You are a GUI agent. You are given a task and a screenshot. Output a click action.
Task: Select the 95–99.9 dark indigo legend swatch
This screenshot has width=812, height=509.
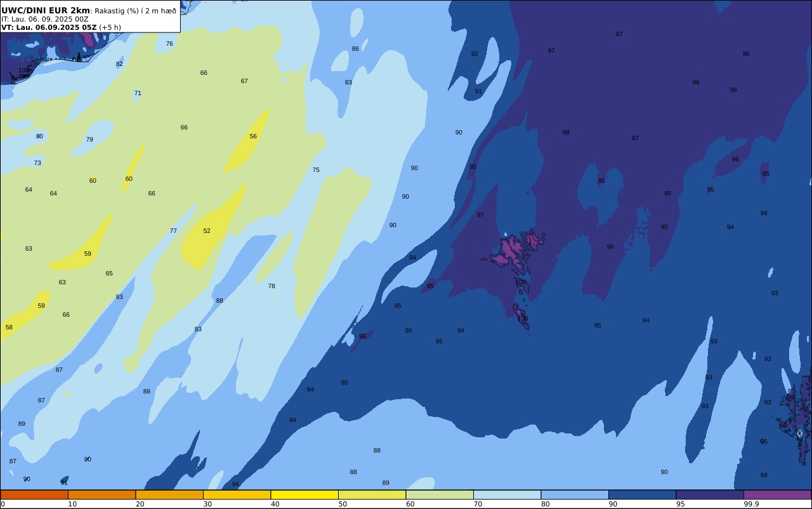coord(710,494)
